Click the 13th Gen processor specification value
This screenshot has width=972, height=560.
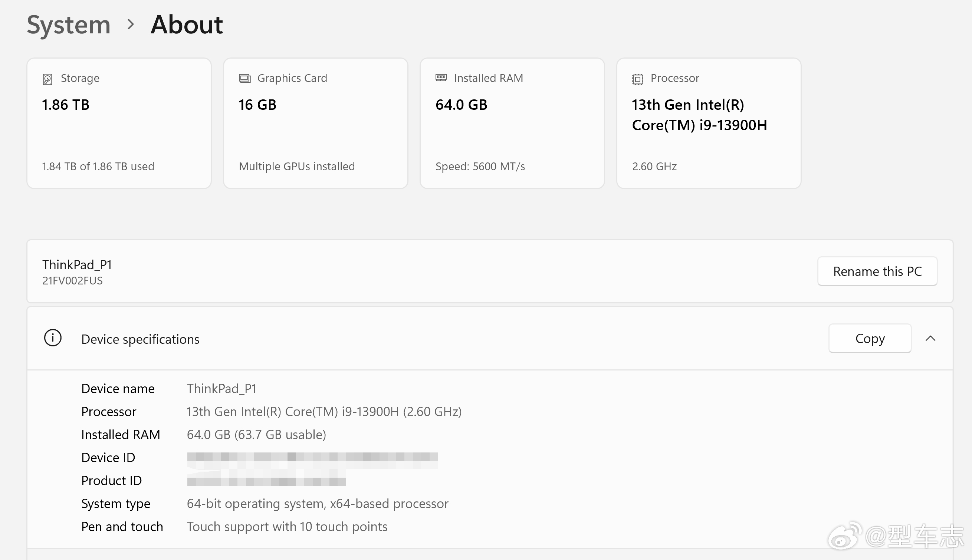coord(324,412)
